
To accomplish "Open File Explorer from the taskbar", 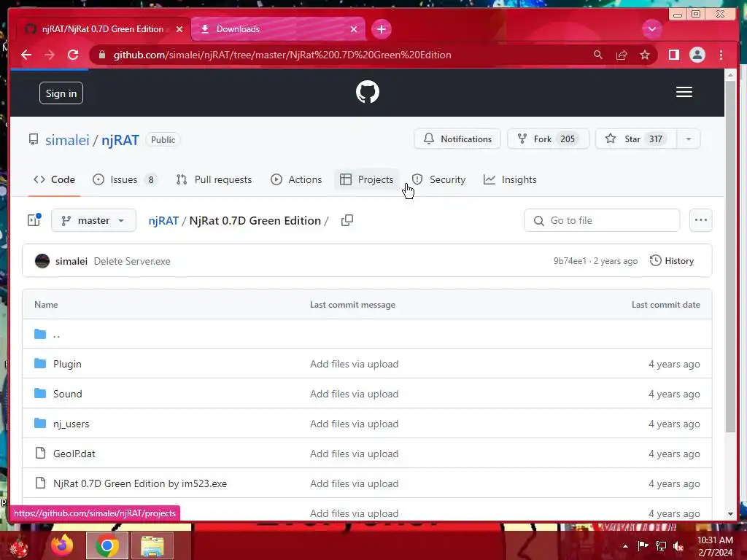I will coord(152,545).
